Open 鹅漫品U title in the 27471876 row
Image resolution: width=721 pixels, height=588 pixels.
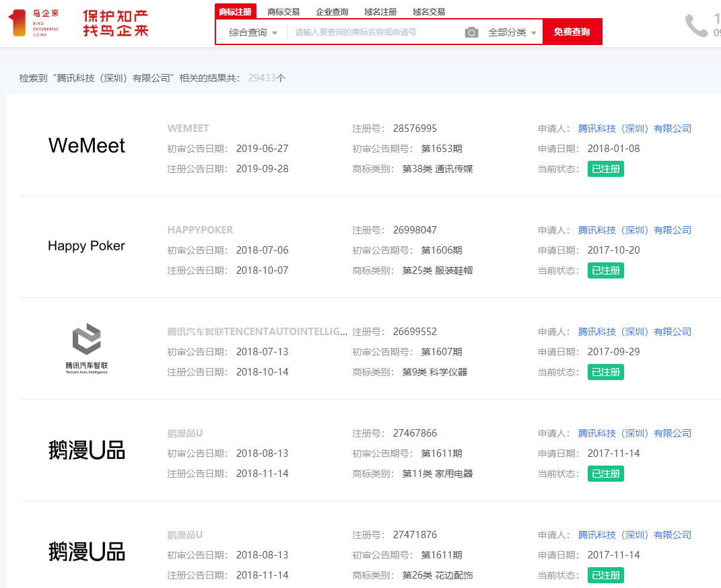(185, 535)
